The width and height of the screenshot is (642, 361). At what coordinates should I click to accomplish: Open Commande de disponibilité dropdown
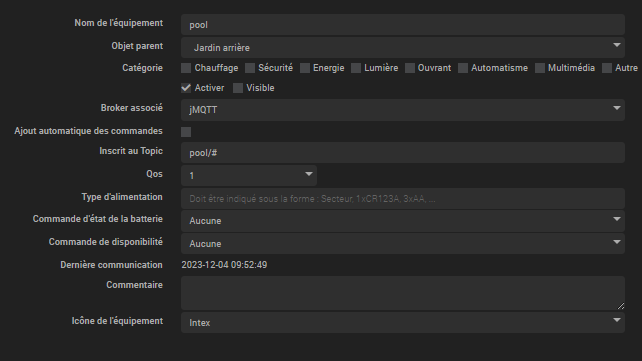403,244
